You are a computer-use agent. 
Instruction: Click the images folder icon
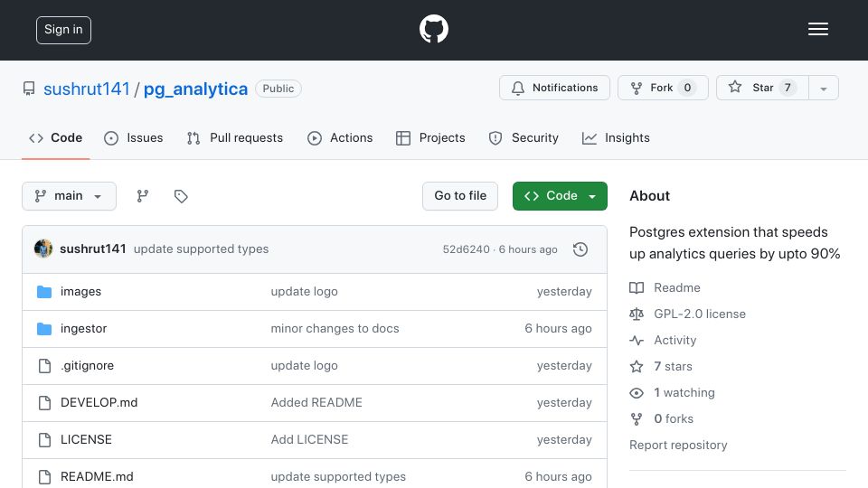point(44,292)
